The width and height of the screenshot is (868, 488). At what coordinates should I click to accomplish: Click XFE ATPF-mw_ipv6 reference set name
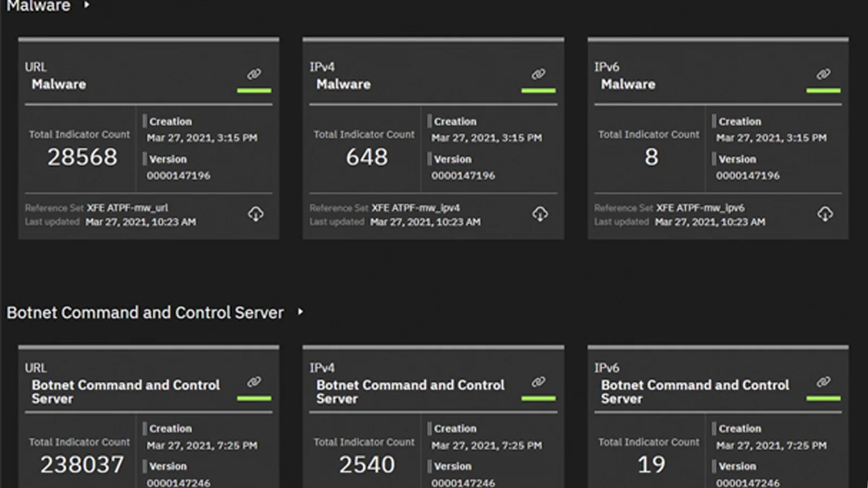click(x=700, y=208)
